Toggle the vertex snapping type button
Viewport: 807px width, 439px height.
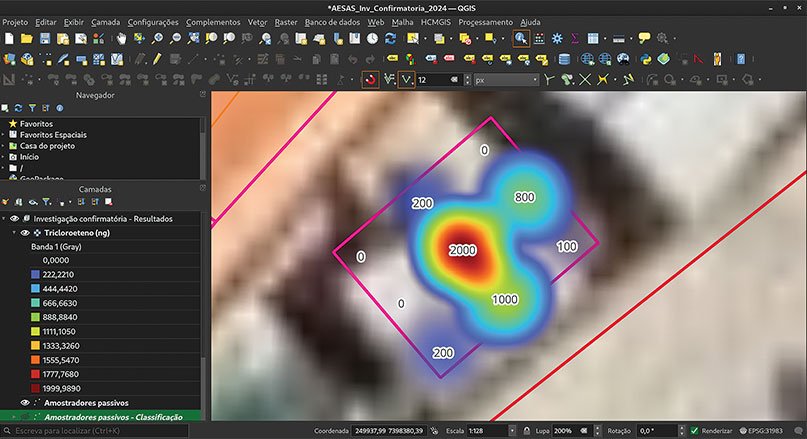coord(406,80)
